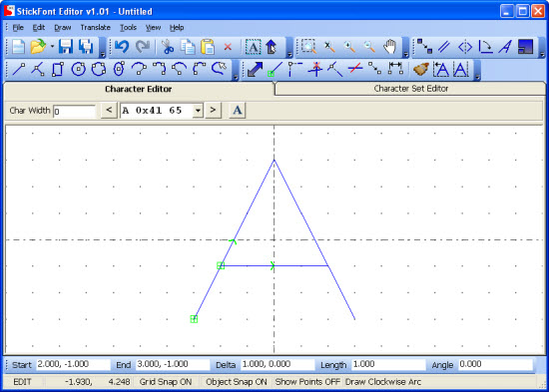The width and height of the screenshot is (549, 392).
Task: Select the Line draw tool
Action: [x=19, y=69]
